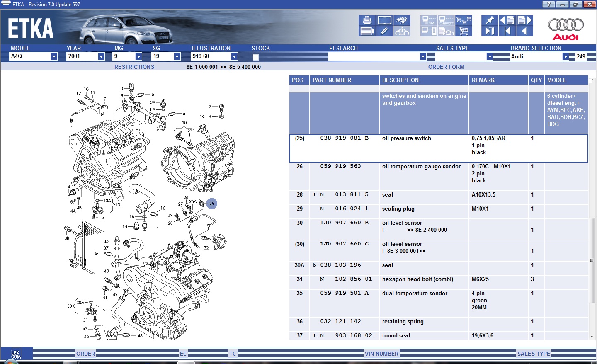This screenshot has height=364, width=597.
Task: Select the oil temperature gauge sender row
Action: (421, 167)
